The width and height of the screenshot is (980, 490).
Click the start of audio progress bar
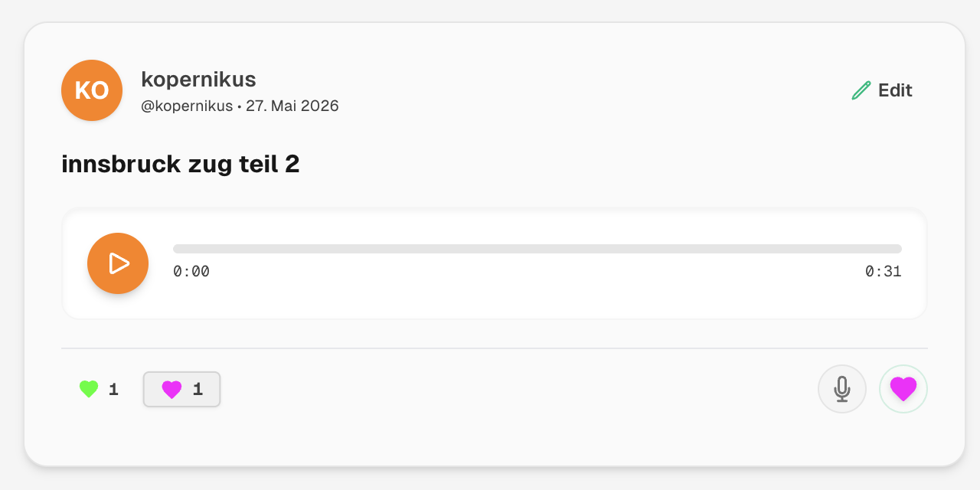176,249
